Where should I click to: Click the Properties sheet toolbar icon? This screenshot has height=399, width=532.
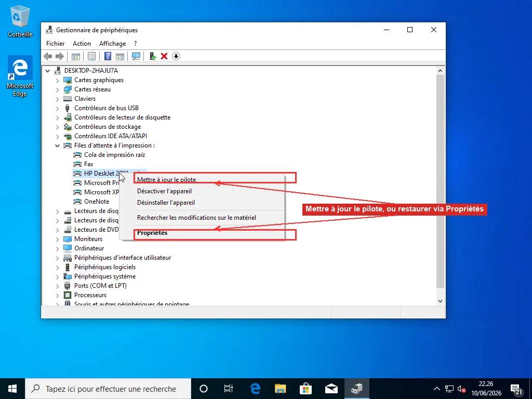pyautogui.click(x=91, y=56)
